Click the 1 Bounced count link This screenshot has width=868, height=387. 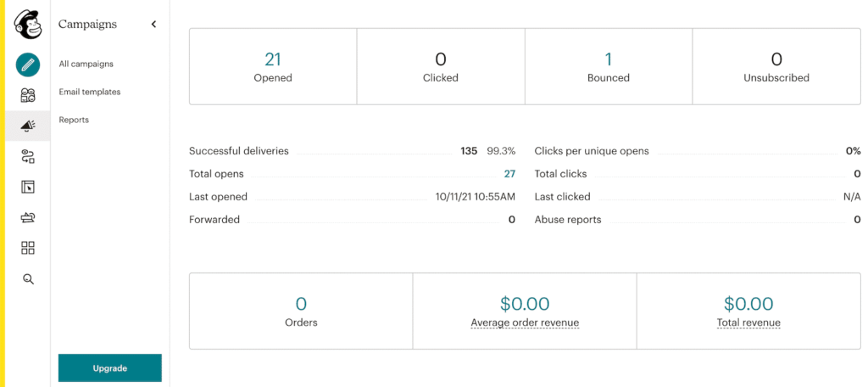(608, 59)
